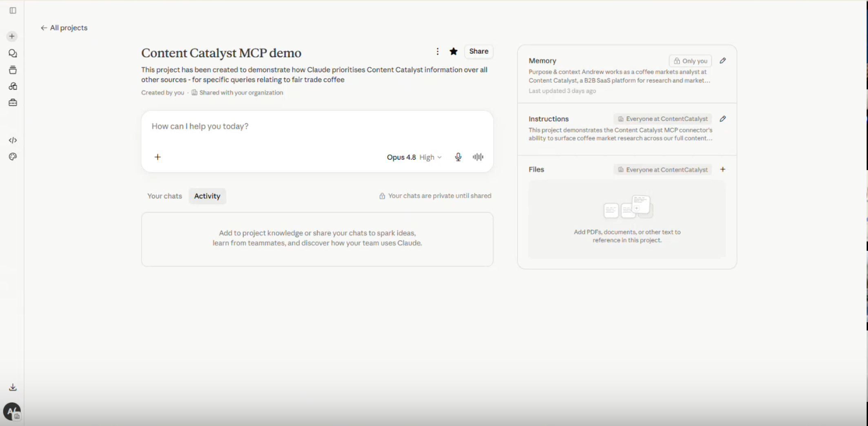Switch to Your chats tab
The width and height of the screenshot is (868, 426).
coord(165,196)
